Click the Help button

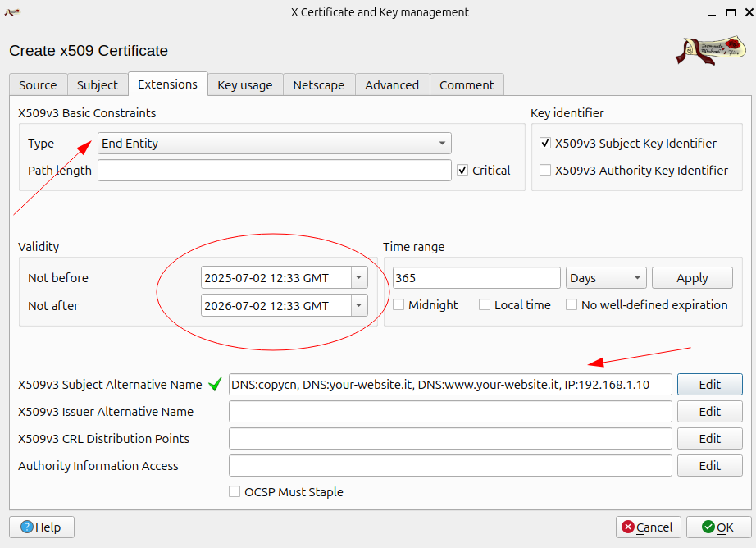(x=42, y=527)
